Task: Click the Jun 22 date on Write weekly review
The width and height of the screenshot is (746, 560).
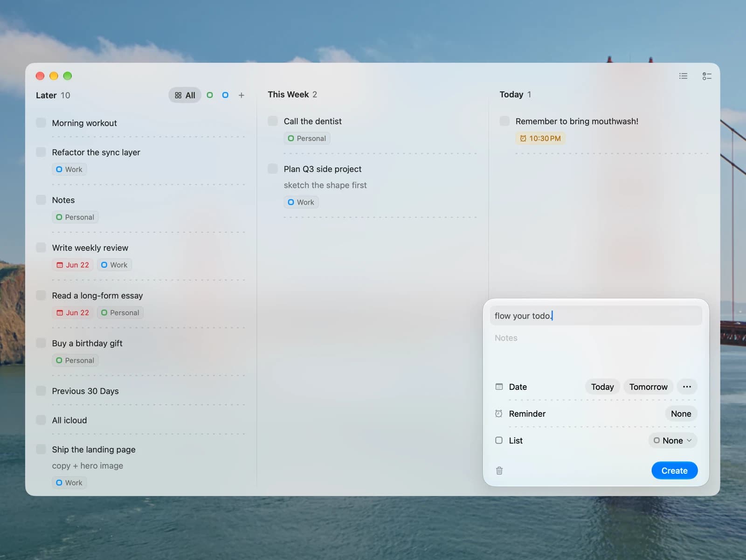Action: [x=73, y=265]
